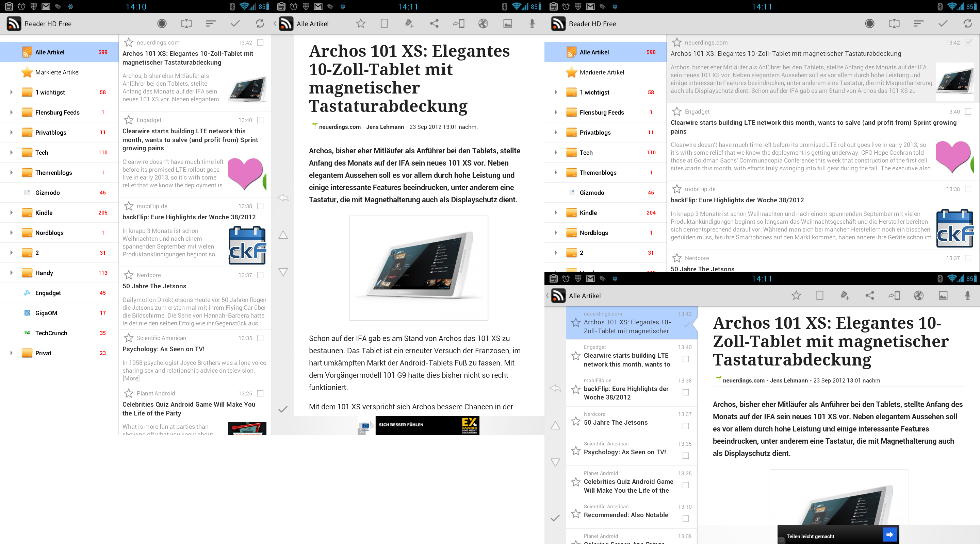
Task: Check 50 Jahre The Jetsons checkbox, 14:10 list
Action: 260,275
